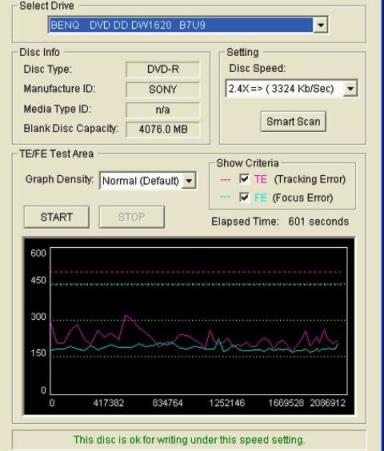The image size is (384, 451).
Task: Click the Disc Type DVD-R field
Action: tap(163, 69)
